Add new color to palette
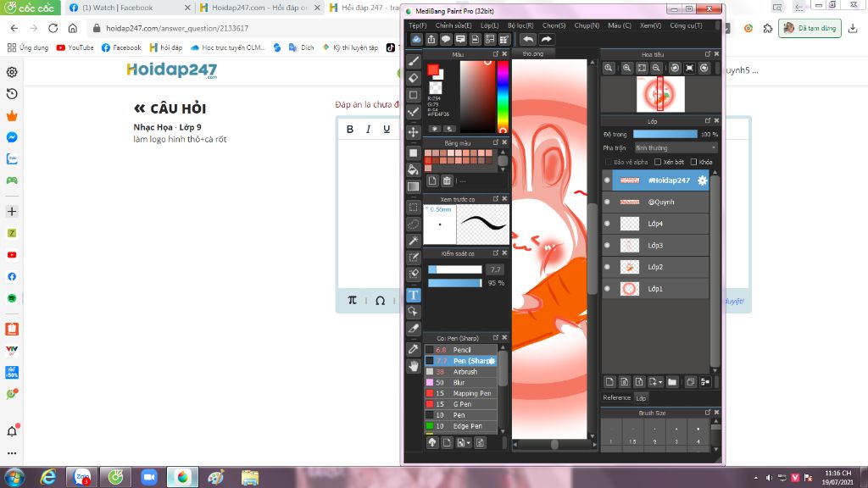The width and height of the screenshot is (868, 488). coord(432,181)
